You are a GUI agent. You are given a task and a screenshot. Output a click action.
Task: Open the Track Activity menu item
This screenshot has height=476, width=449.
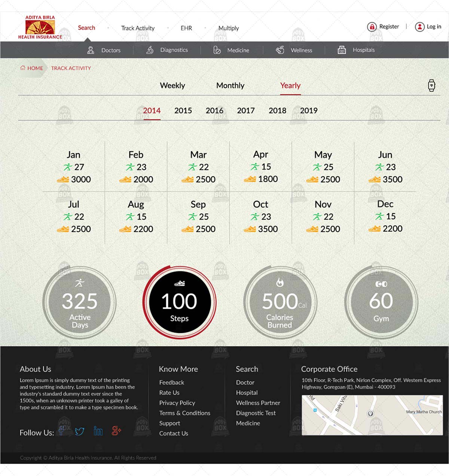[138, 28]
